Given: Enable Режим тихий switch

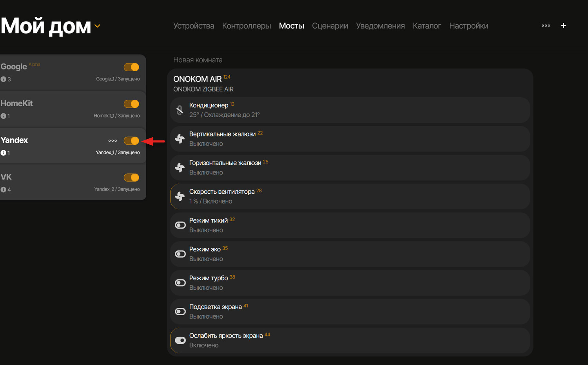Looking at the screenshot, I should [x=180, y=225].
